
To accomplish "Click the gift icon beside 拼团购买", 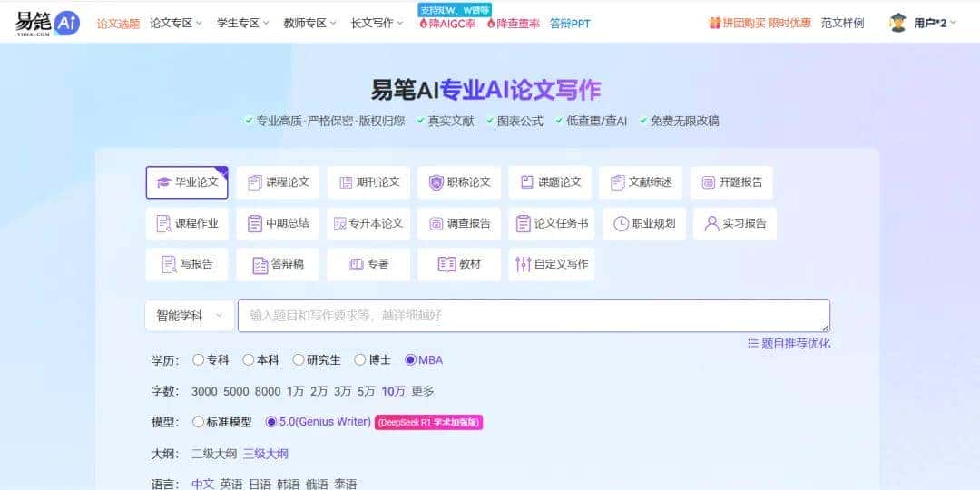I will click(714, 23).
